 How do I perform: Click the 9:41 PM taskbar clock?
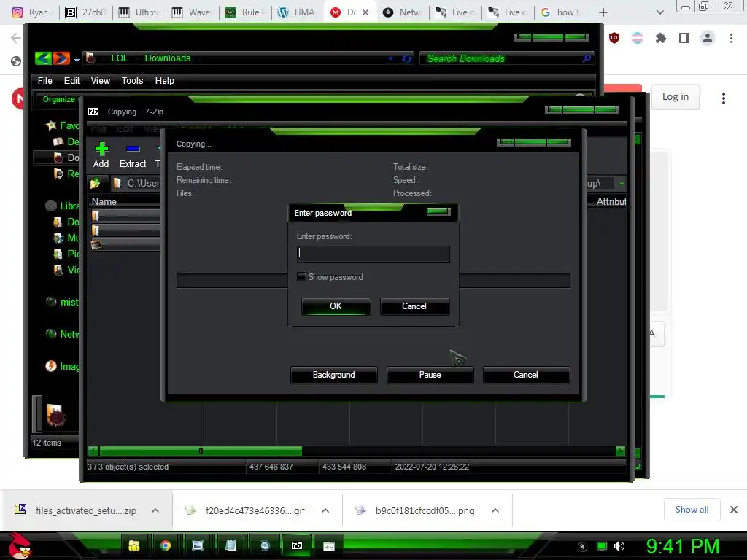tap(682, 546)
